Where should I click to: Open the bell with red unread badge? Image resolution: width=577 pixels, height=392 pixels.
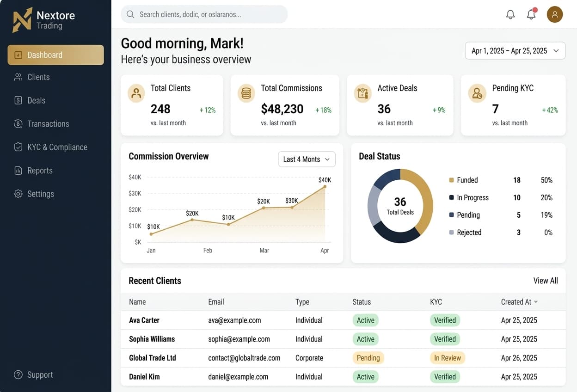[532, 14]
